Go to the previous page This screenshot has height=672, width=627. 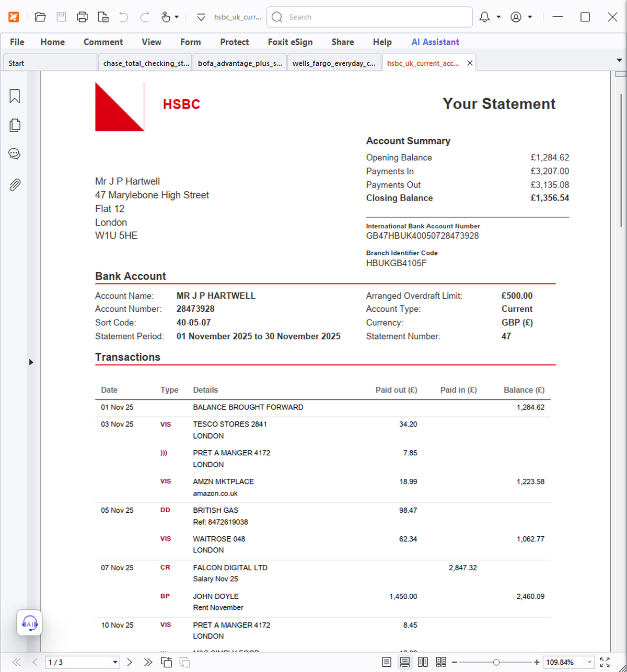pos(35,662)
